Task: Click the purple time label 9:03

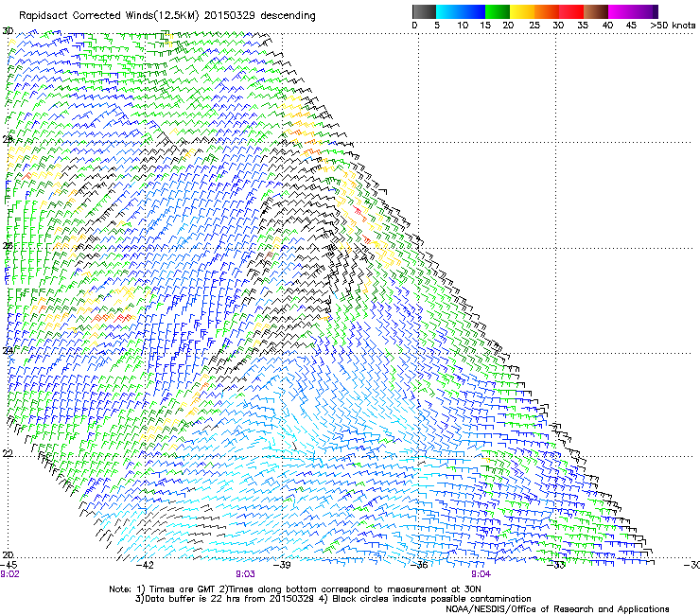Action: [246, 574]
